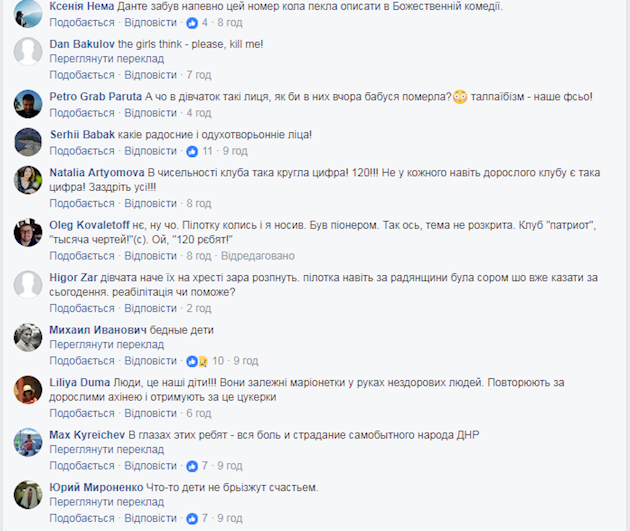View translation of Max Kyreichev's comment
The height and width of the screenshot is (531, 630).
pyautogui.click(x=106, y=449)
